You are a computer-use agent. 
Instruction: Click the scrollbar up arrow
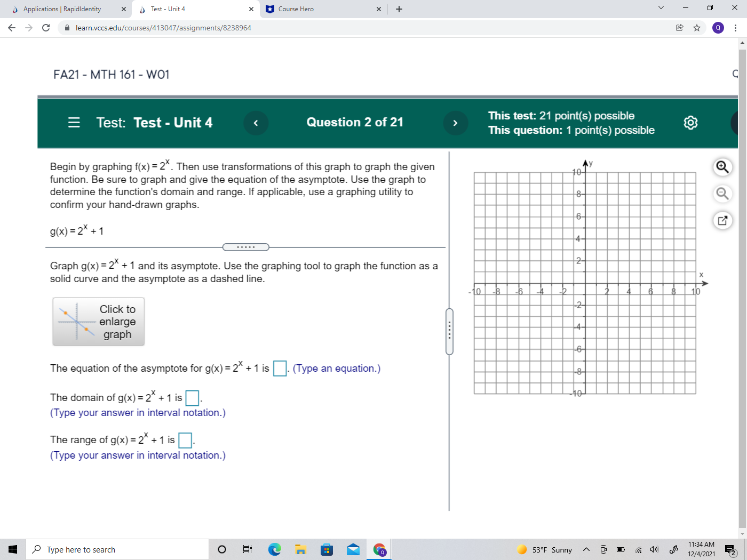point(742,43)
